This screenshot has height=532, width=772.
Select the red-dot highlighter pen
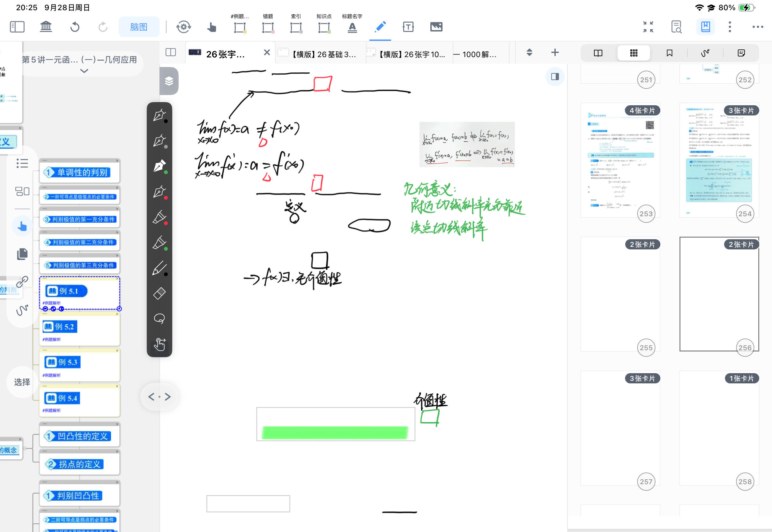[x=159, y=217]
